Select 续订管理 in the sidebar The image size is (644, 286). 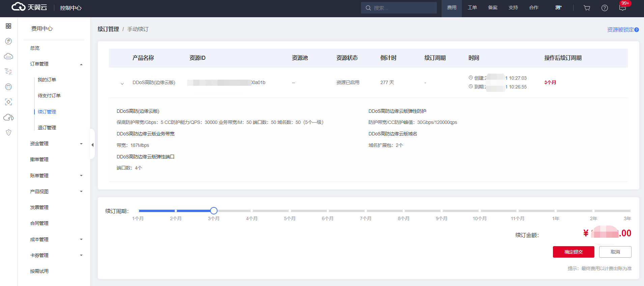(47, 112)
